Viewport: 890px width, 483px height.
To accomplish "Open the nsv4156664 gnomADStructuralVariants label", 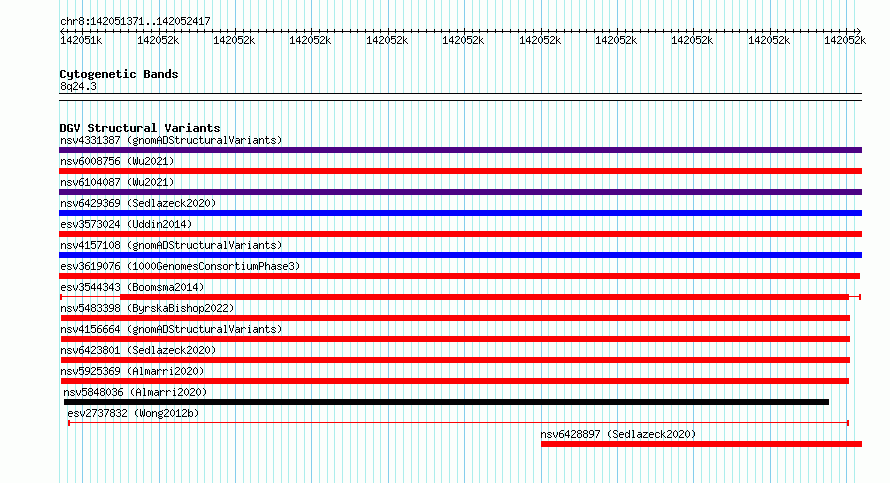I will pyautogui.click(x=171, y=329).
